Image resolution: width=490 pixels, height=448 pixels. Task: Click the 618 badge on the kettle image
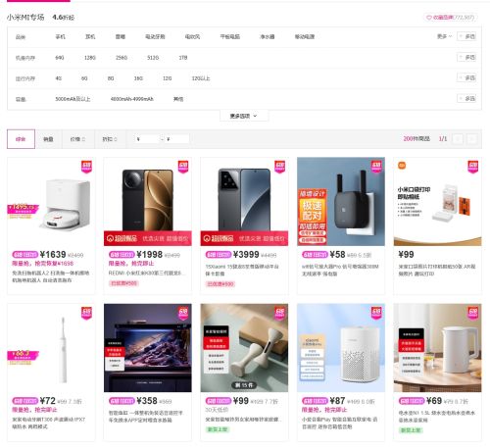pos(473,313)
